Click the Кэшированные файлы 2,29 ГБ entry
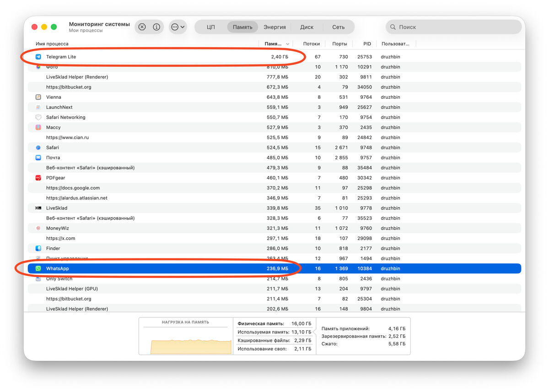The width and height of the screenshot is (549, 392). pos(274,340)
